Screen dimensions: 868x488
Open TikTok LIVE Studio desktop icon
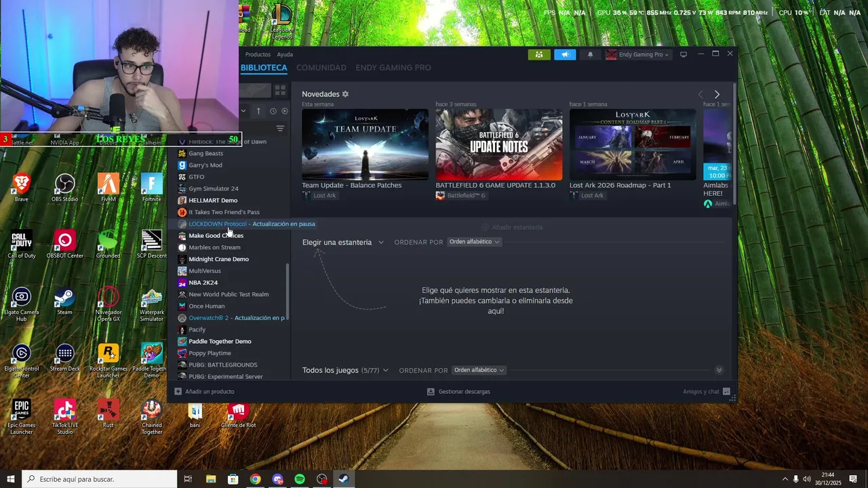point(64,417)
